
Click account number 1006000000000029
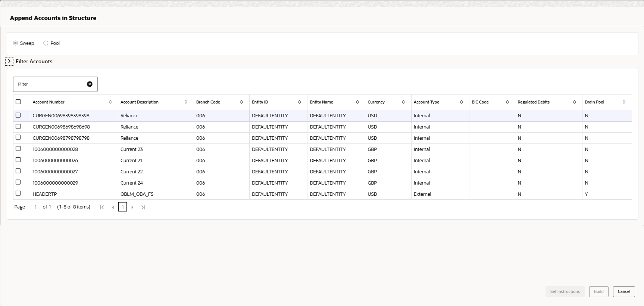55,183
